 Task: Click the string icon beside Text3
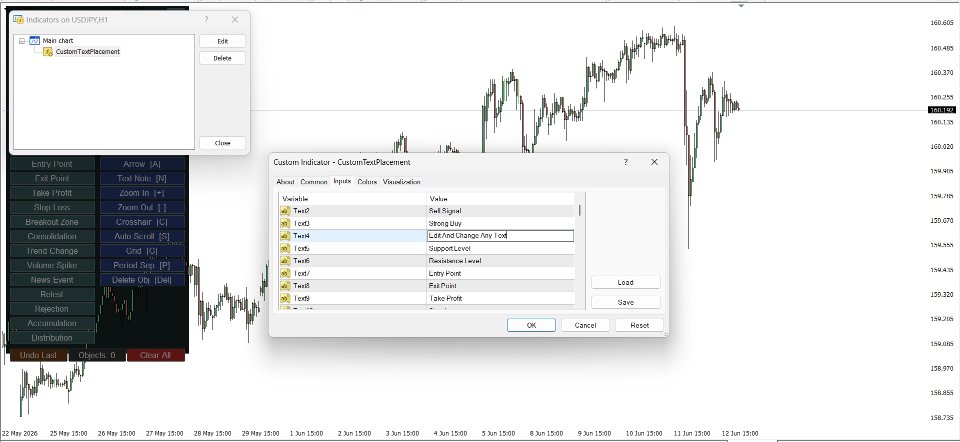tap(285, 223)
